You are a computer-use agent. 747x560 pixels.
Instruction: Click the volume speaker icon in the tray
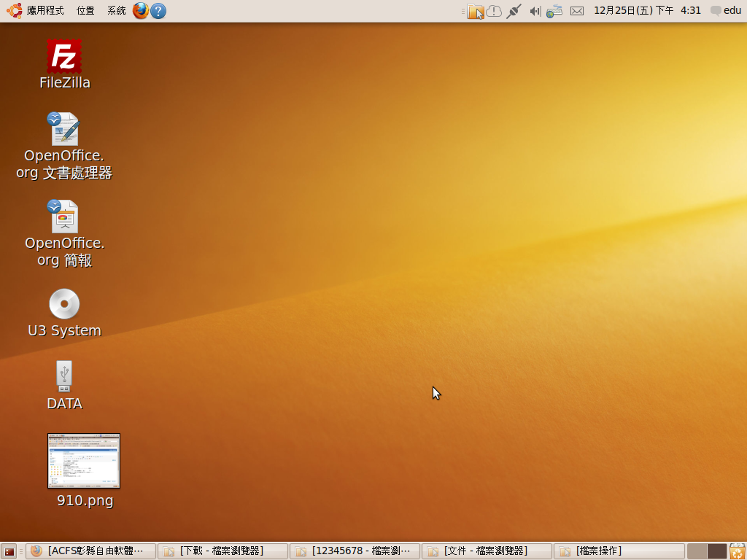point(535,11)
